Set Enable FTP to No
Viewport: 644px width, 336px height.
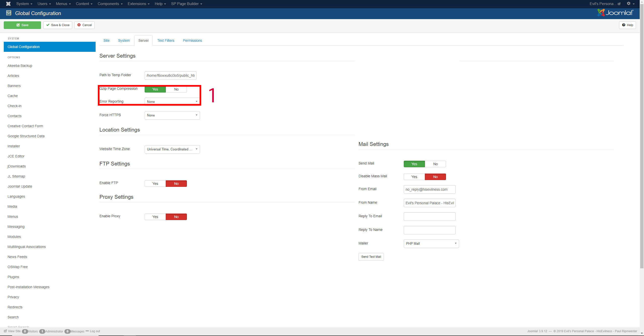click(x=176, y=184)
